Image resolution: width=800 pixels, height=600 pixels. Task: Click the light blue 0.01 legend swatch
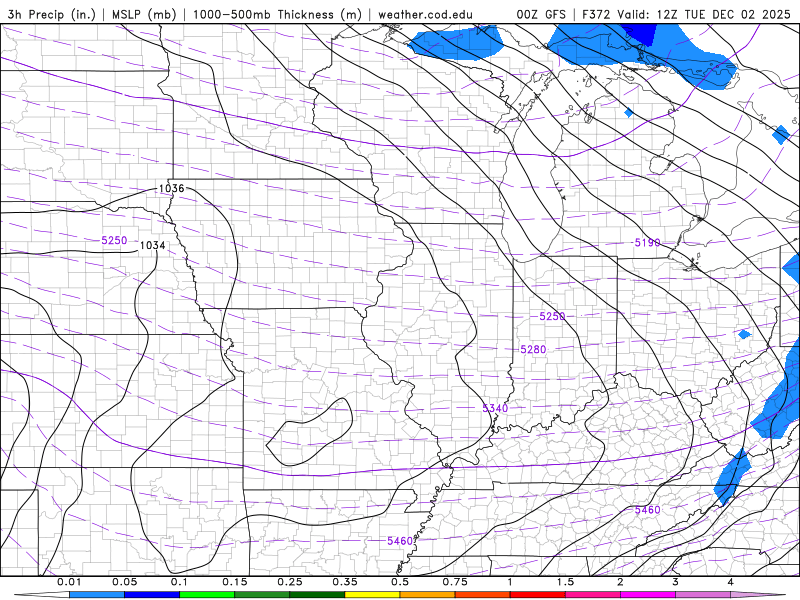[96, 595]
